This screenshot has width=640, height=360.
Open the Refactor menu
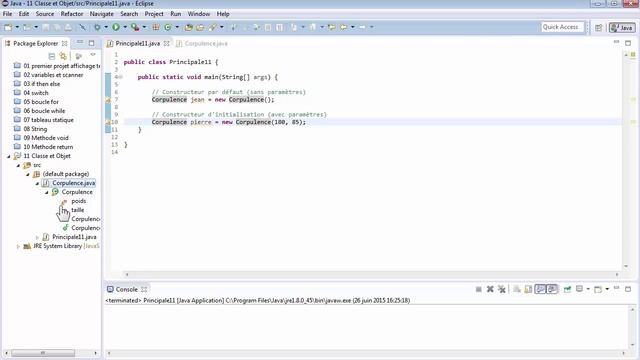coord(72,14)
